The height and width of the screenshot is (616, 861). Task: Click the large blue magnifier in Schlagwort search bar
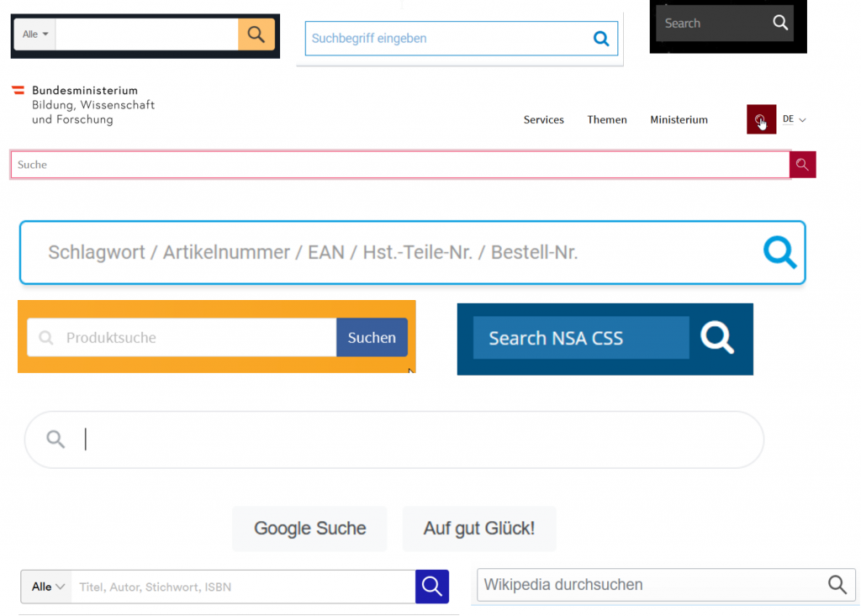(779, 252)
